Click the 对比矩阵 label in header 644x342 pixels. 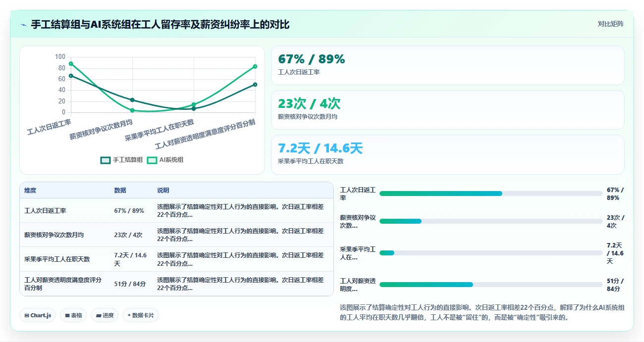click(610, 24)
